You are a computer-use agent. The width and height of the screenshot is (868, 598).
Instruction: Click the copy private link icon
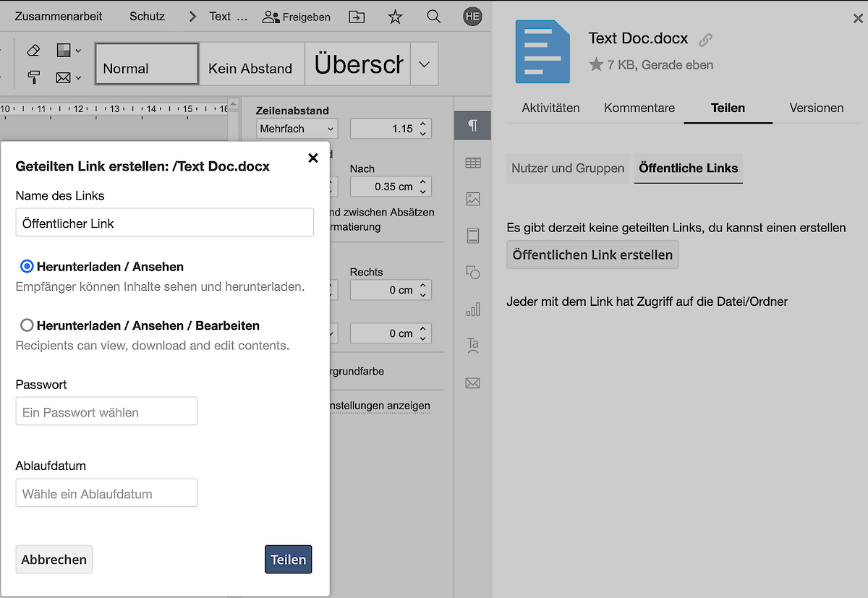[x=705, y=40]
